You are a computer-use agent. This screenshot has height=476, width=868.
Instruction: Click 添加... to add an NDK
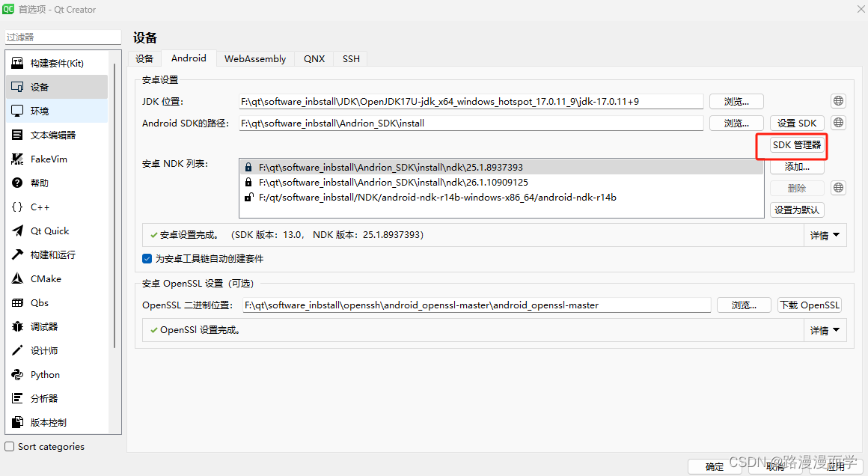pyautogui.click(x=797, y=167)
